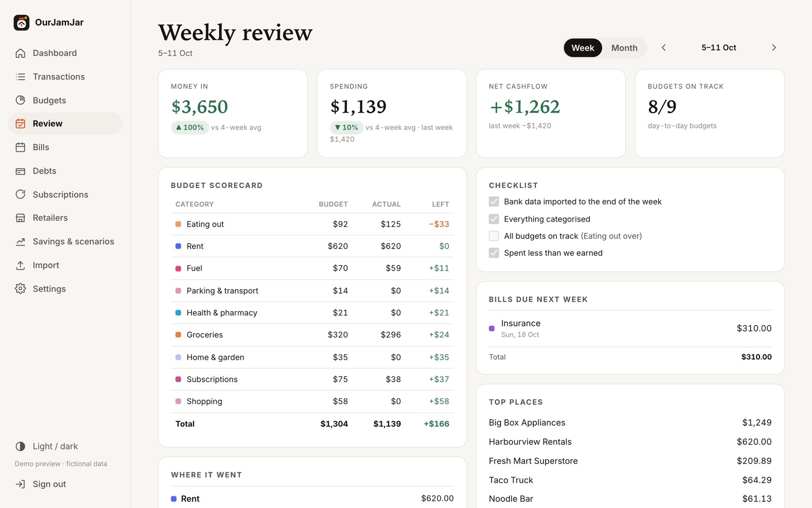Click the 5–11 Oct date range label
The height and width of the screenshot is (508, 812).
pyautogui.click(x=719, y=48)
